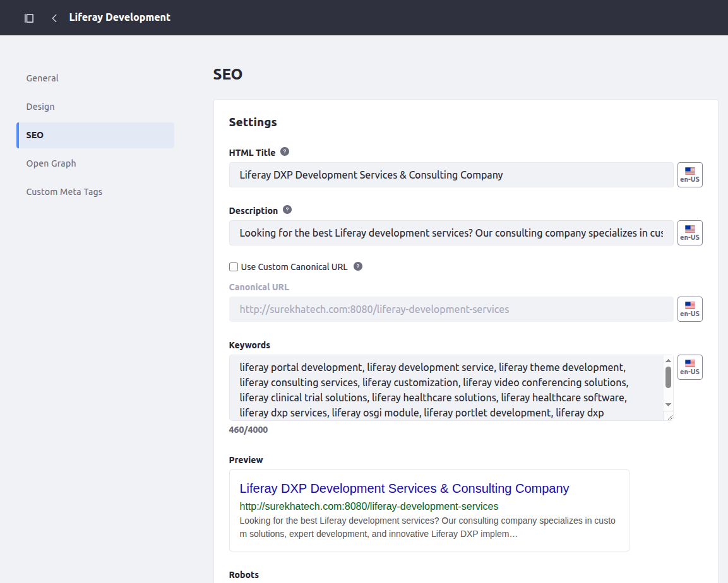Click the Keywords scrollbar down arrow
The image size is (728, 583).
[668, 404]
